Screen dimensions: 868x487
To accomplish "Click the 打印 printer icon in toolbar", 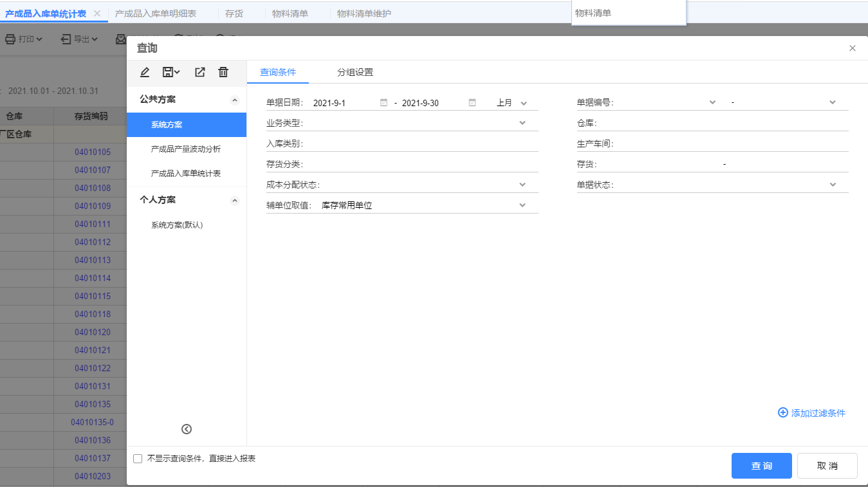I will point(10,39).
